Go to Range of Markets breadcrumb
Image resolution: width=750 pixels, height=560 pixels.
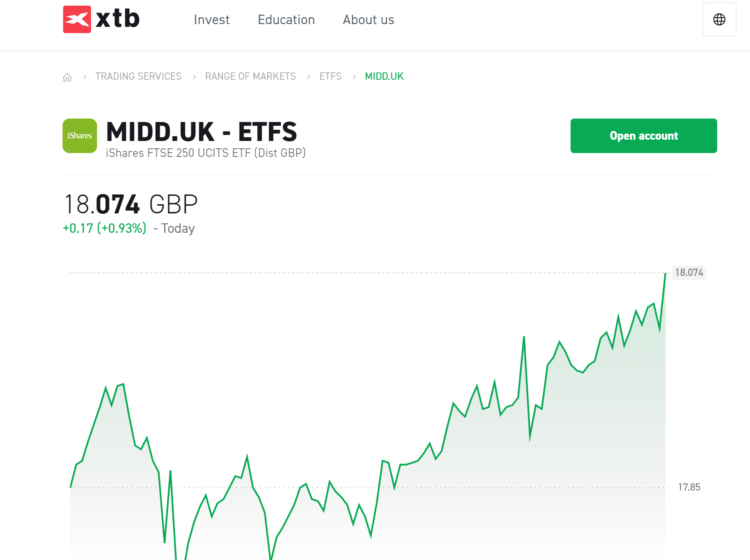251,76
